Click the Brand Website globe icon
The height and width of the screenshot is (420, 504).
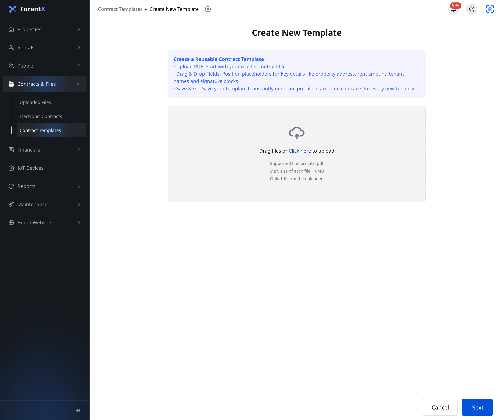11,223
